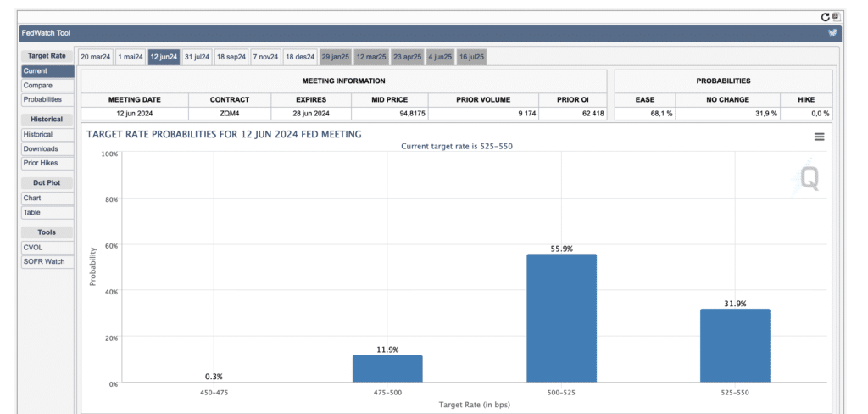Open Dot Plot Chart view
This screenshot has width=868, height=414.
(x=47, y=198)
